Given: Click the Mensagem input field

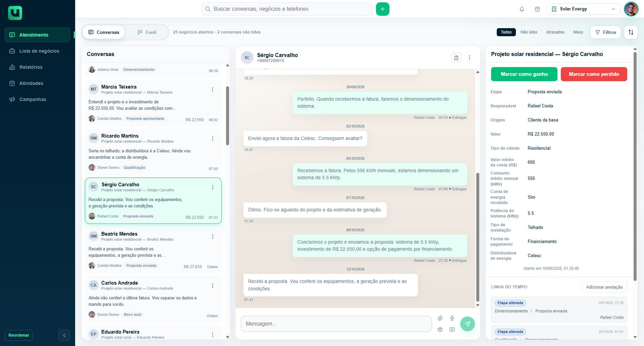Looking at the screenshot, I should click(336, 324).
